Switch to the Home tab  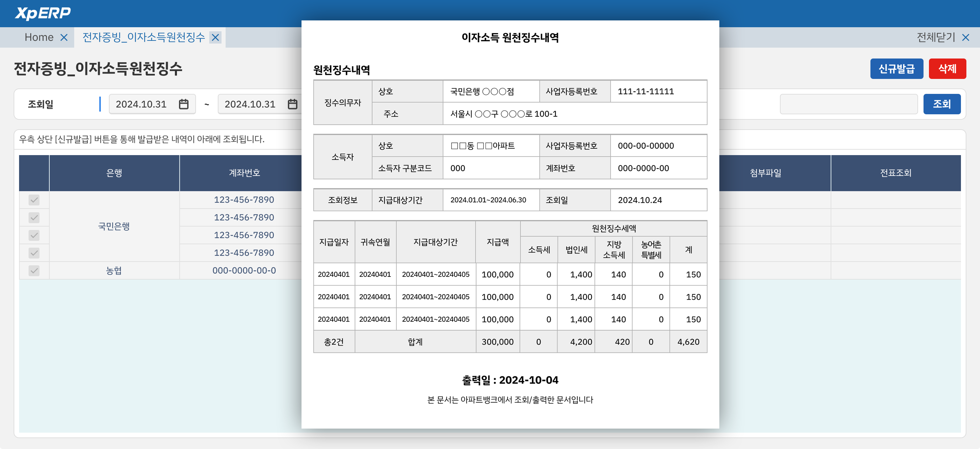[39, 37]
